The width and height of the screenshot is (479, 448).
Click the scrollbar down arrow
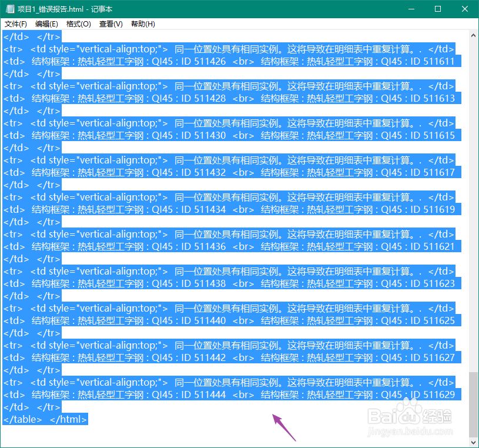pyautogui.click(x=473, y=442)
